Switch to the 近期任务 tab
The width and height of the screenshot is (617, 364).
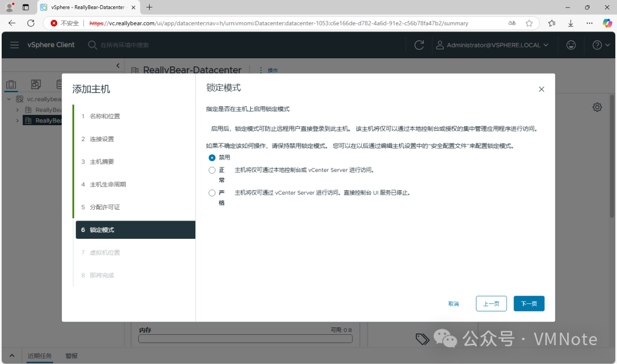point(39,356)
